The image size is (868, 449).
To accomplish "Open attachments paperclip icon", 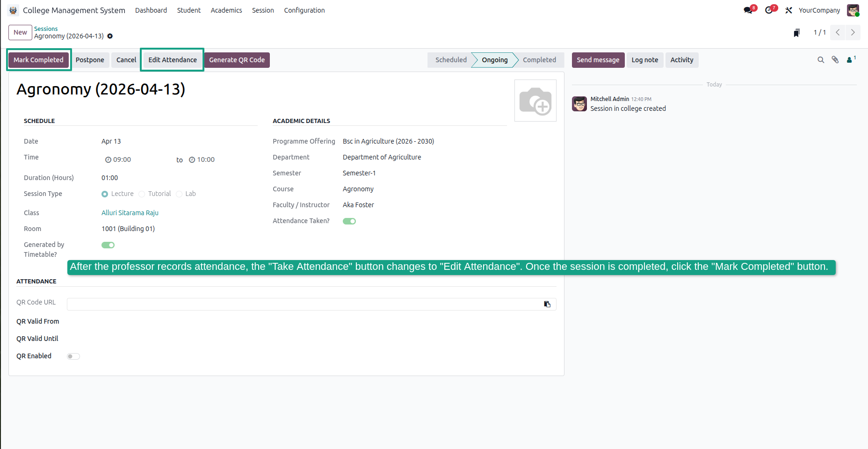I will 835,60.
